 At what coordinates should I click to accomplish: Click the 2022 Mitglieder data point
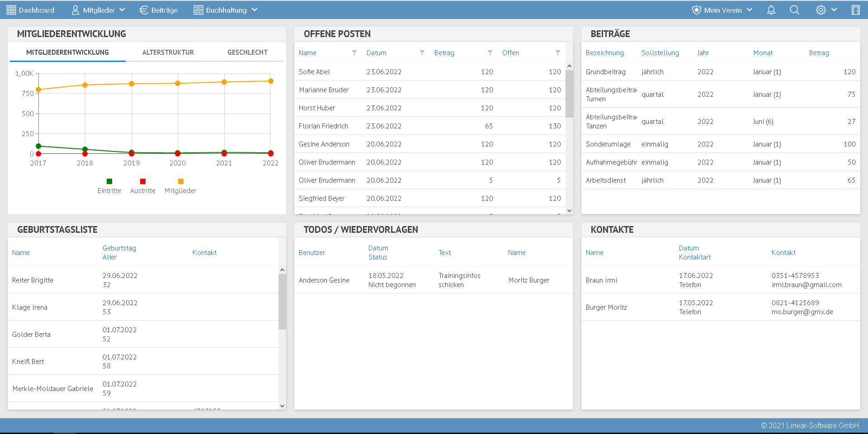click(x=271, y=81)
